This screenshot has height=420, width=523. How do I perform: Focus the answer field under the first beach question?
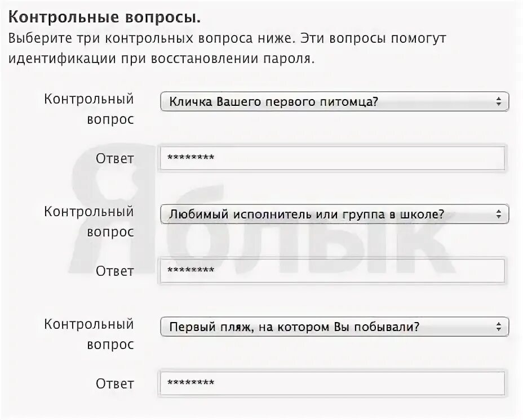click(x=332, y=383)
